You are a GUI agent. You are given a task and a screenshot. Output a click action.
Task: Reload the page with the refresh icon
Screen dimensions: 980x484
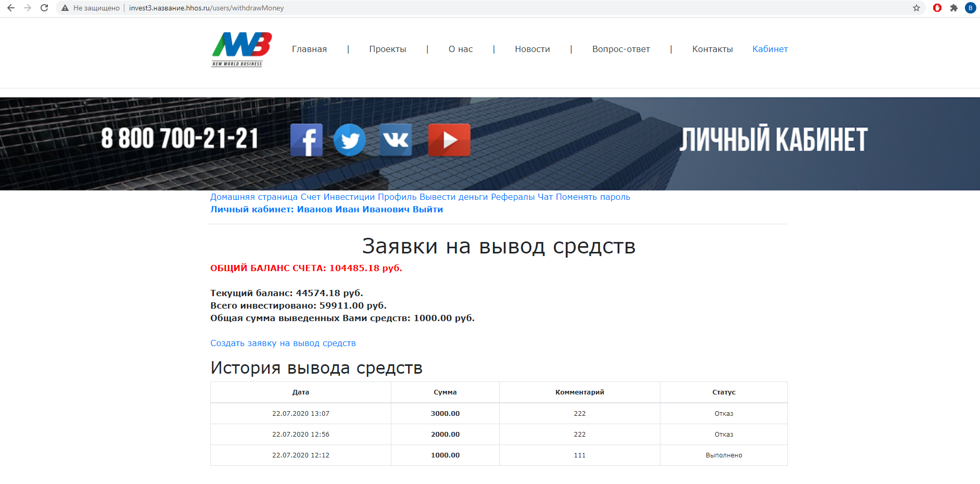44,8
